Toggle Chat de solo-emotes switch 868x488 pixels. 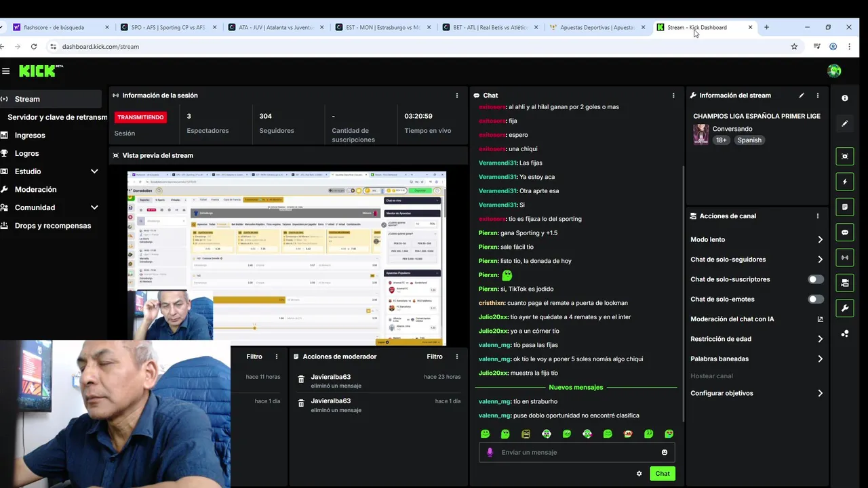point(816,299)
